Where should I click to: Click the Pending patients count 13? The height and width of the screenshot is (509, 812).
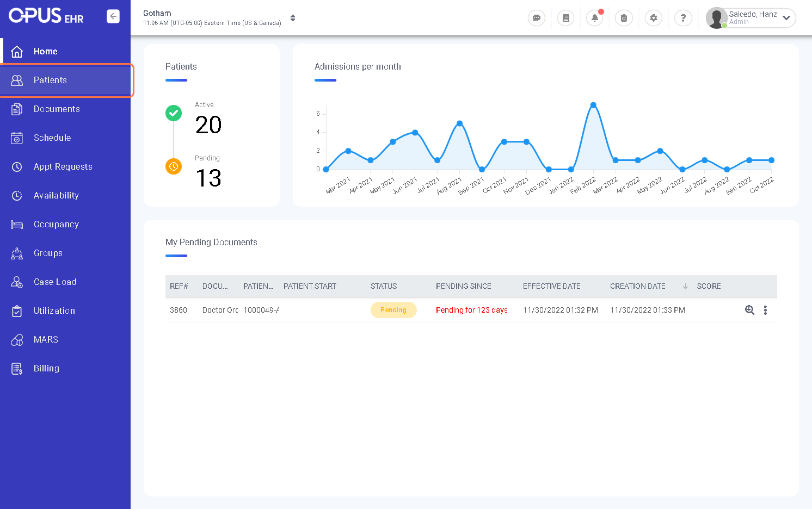click(208, 178)
